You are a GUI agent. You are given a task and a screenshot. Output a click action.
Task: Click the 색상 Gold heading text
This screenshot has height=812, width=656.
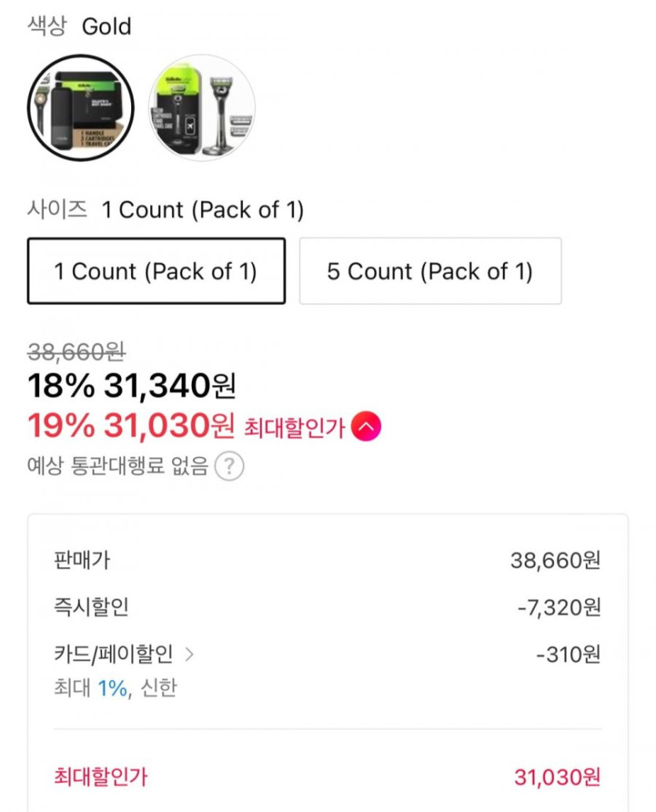click(79, 27)
